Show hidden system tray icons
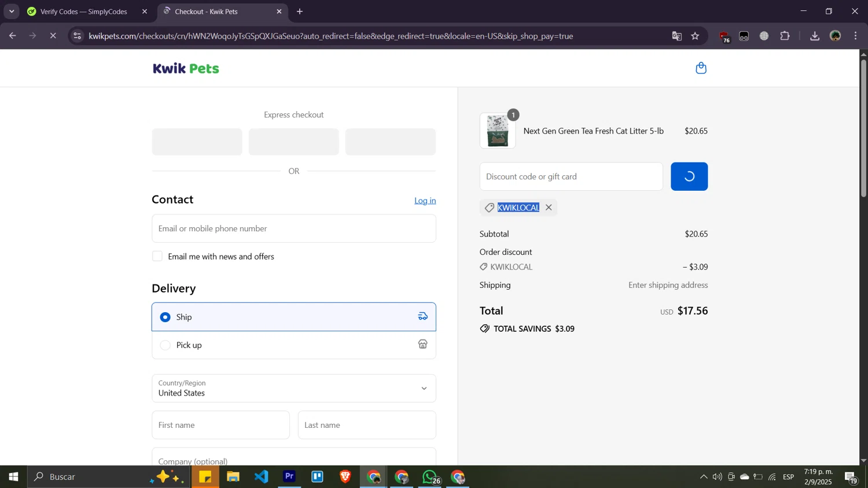 (x=704, y=477)
